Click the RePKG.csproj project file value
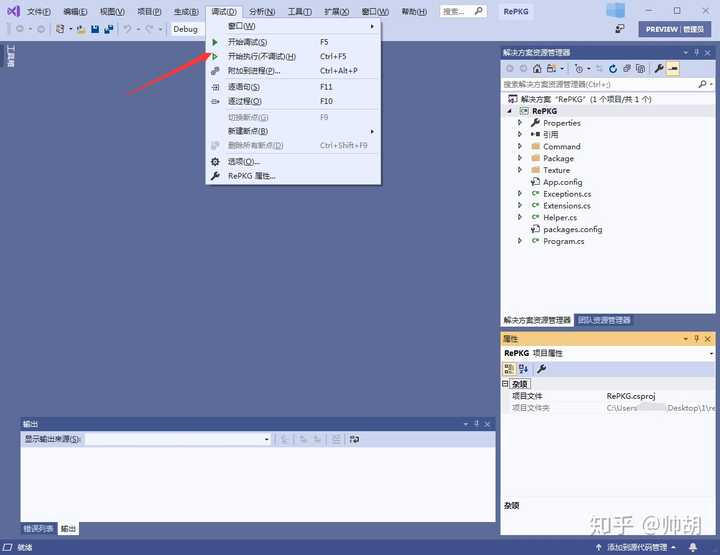Image resolution: width=720 pixels, height=555 pixels. [630, 396]
